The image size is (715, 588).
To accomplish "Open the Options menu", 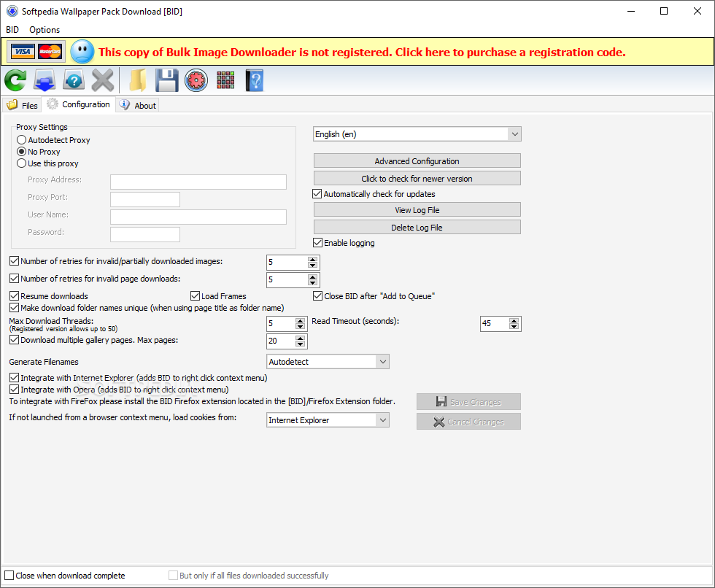I will tap(45, 30).
